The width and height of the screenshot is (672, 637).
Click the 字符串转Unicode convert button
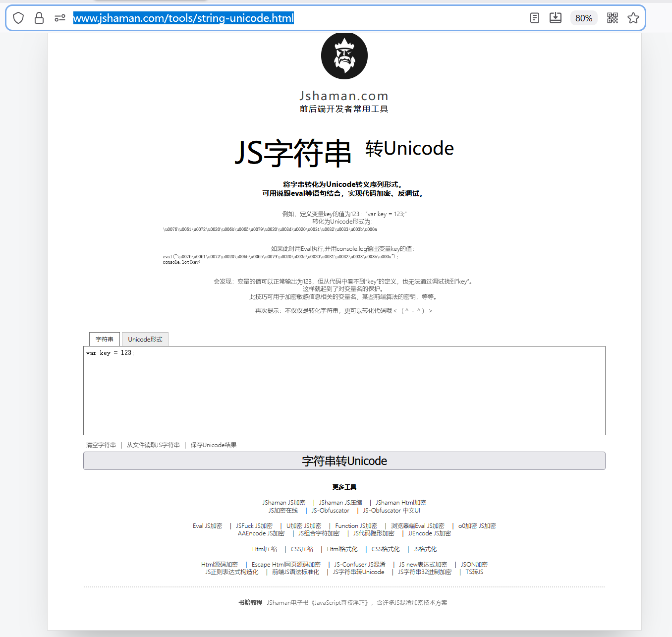tap(344, 461)
